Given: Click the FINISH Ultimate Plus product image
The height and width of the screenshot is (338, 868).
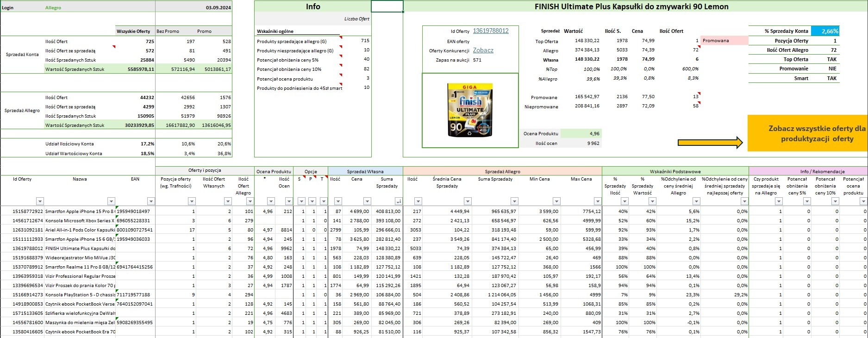Looking at the screenshot, I should (x=470, y=110).
